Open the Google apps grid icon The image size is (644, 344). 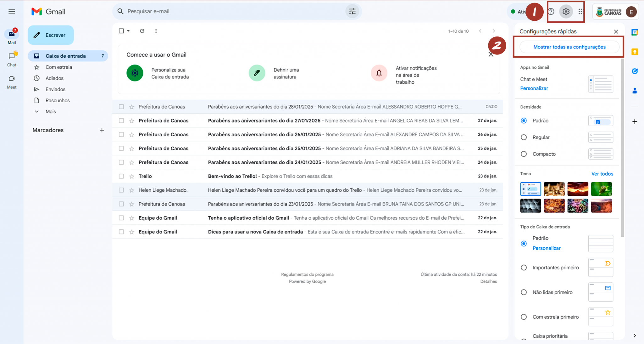coord(581,12)
